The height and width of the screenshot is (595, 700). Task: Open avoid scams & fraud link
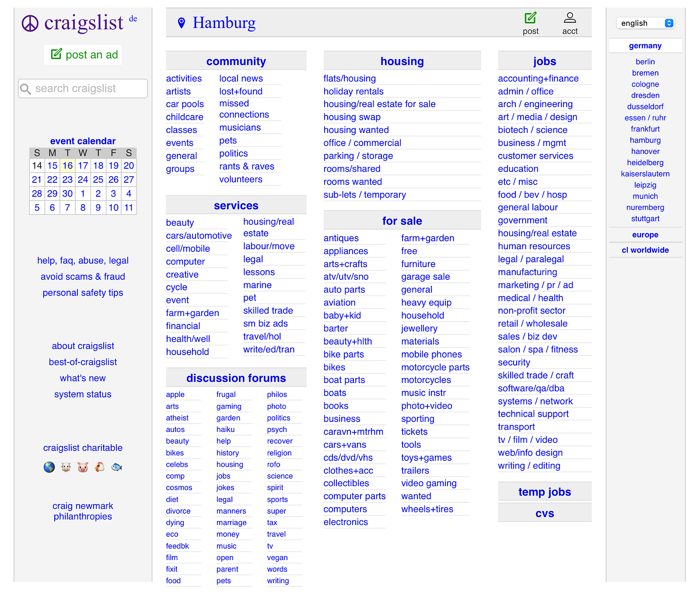tap(83, 277)
